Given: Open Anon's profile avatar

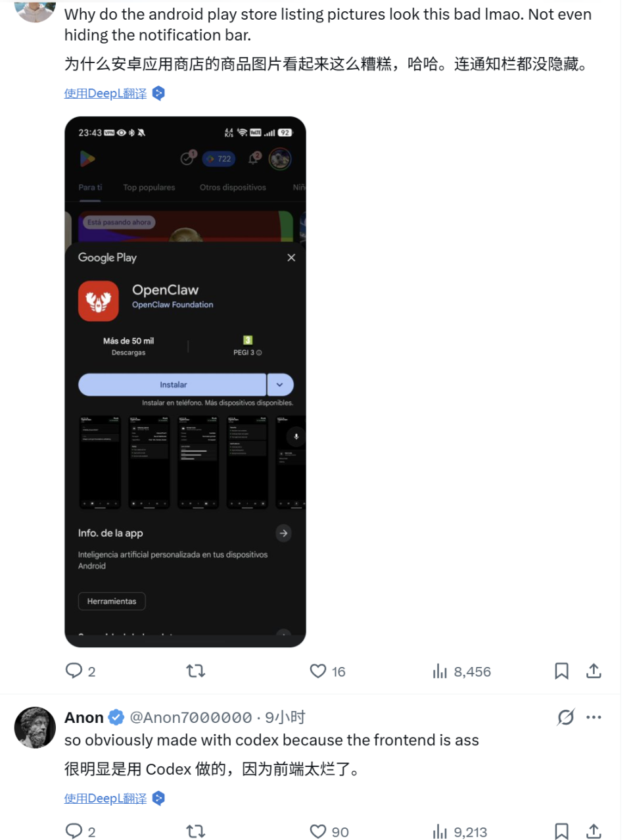Looking at the screenshot, I should point(35,728).
